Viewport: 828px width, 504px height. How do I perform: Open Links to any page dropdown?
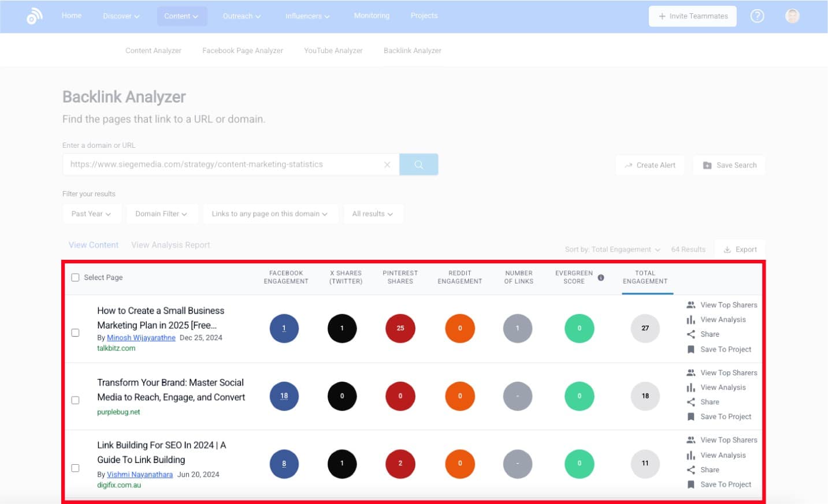(270, 214)
